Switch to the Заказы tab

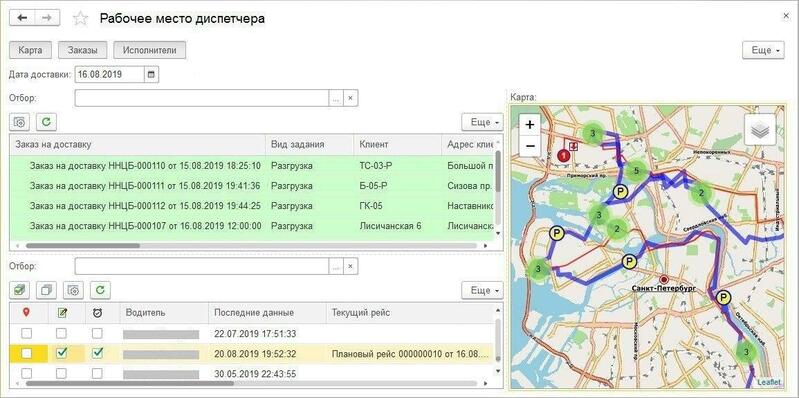click(x=82, y=50)
